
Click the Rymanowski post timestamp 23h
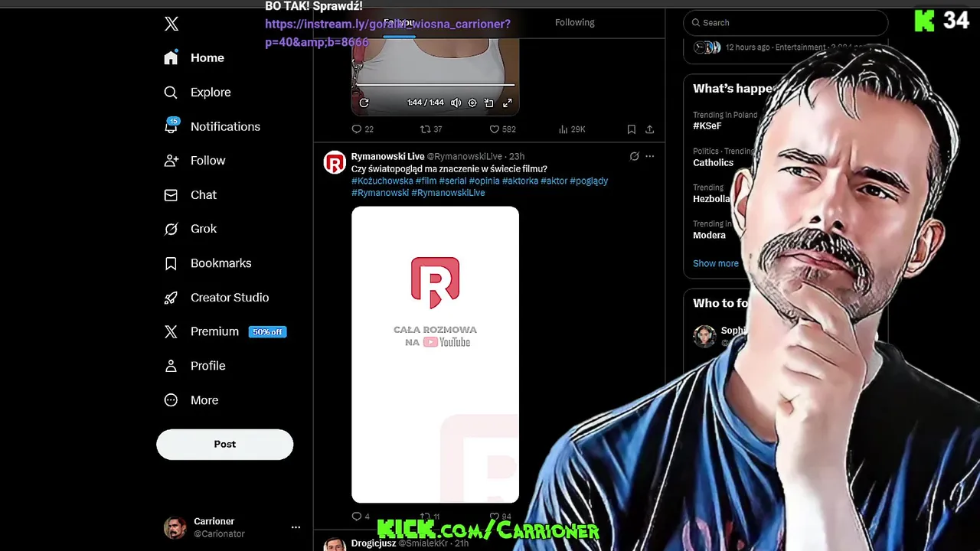click(x=517, y=156)
